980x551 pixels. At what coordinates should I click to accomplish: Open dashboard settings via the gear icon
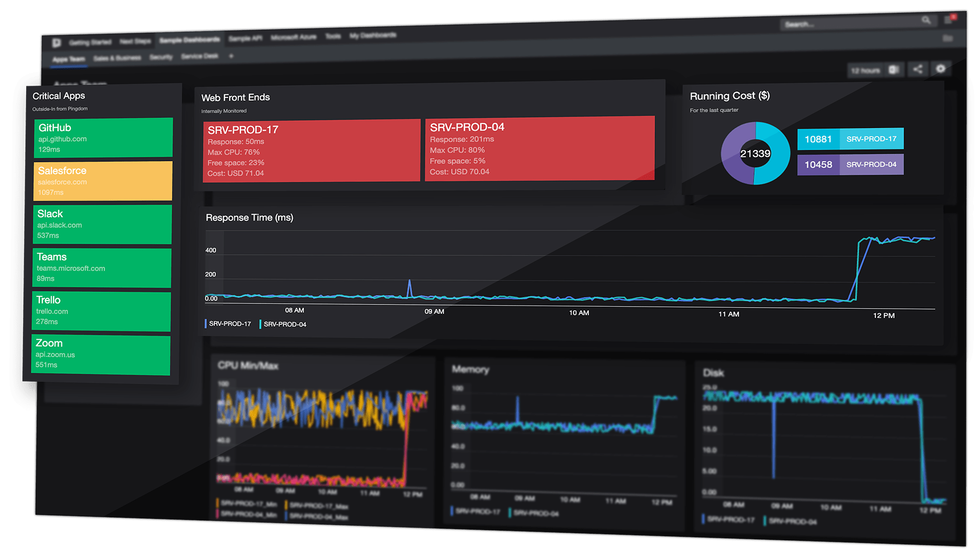(941, 69)
